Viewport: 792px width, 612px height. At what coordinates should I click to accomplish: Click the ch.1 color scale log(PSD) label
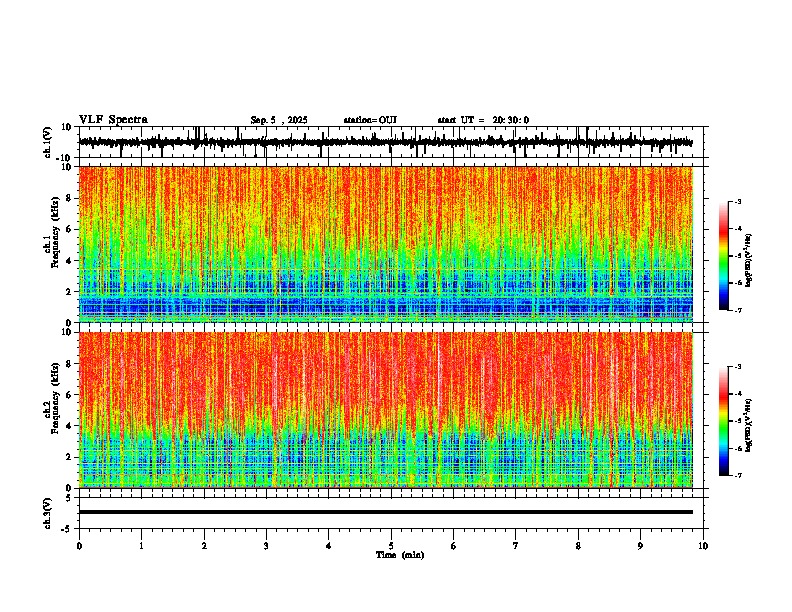[x=749, y=261]
